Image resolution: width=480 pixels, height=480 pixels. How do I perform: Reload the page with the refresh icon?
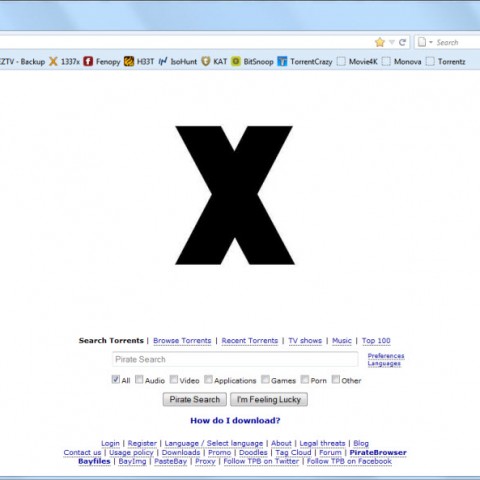tap(402, 42)
